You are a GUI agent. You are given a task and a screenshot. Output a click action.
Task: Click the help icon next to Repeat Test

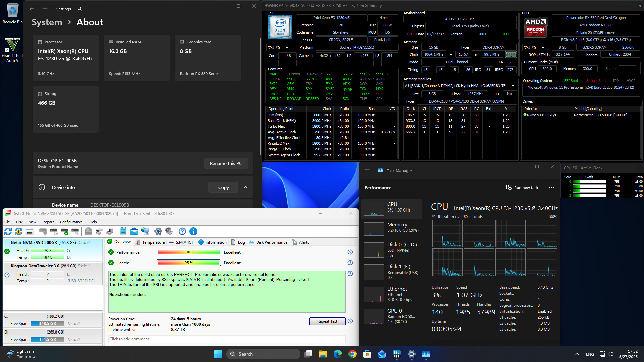click(x=350, y=321)
